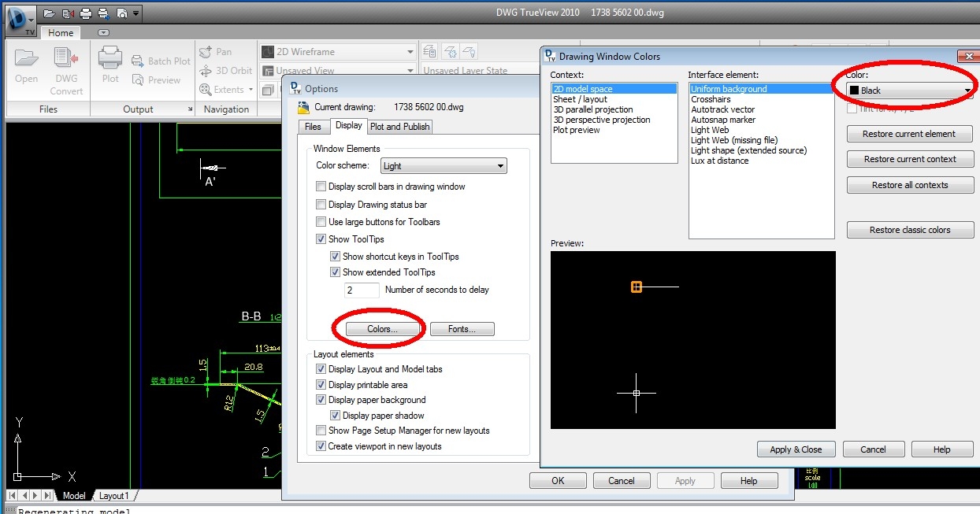Viewport: 980px width, 514px height.
Task: Select Batch Plot in the Output panel
Action: (x=161, y=61)
